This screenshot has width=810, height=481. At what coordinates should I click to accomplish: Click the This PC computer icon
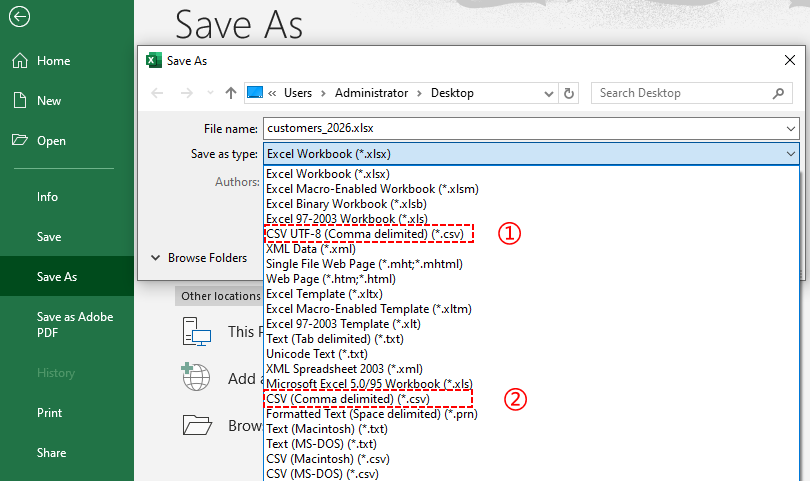coord(197,331)
